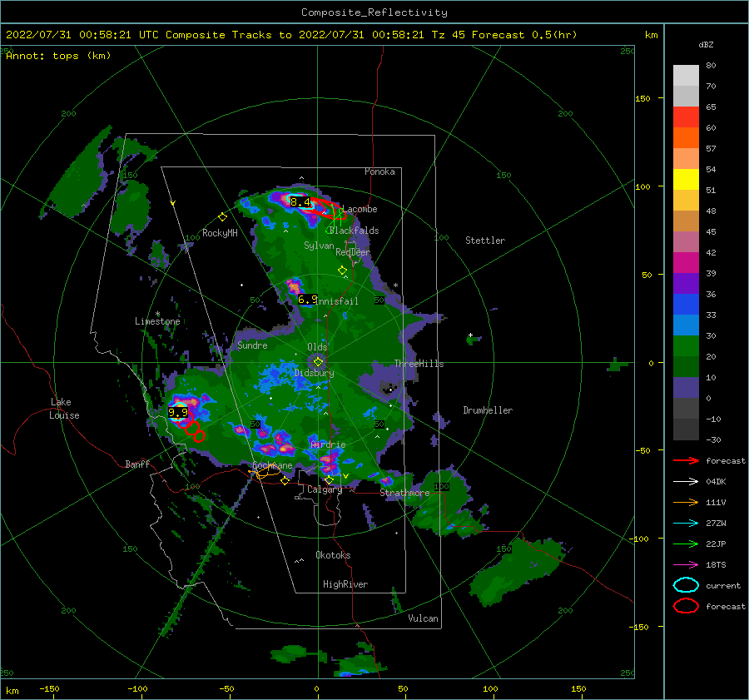Click the ThreeHills label
Viewport: 749px width, 700px height.
[x=419, y=364]
